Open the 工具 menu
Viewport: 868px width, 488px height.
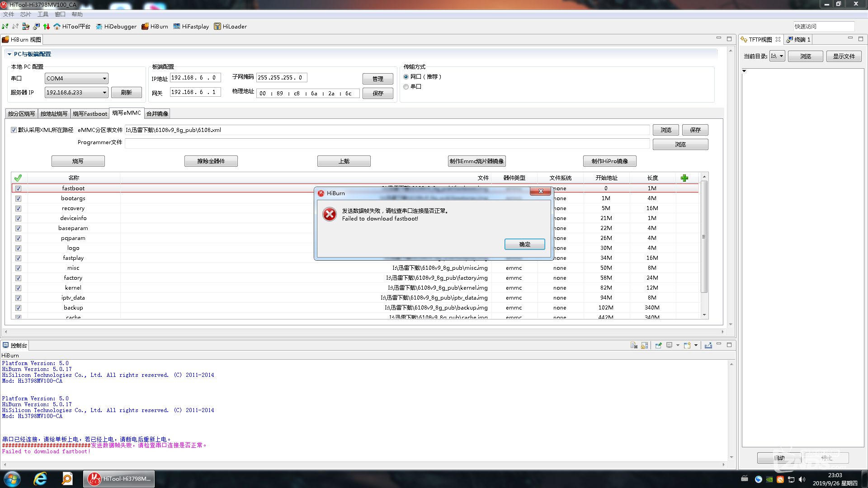43,14
